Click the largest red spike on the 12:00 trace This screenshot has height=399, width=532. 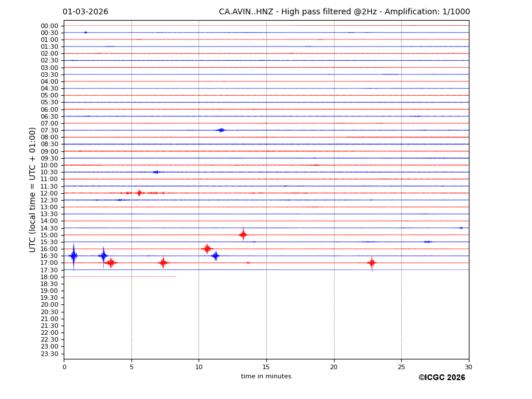click(x=139, y=193)
